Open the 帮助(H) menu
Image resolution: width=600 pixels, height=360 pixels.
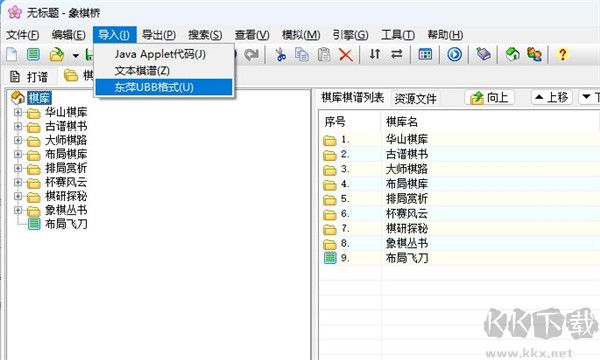[x=445, y=35]
